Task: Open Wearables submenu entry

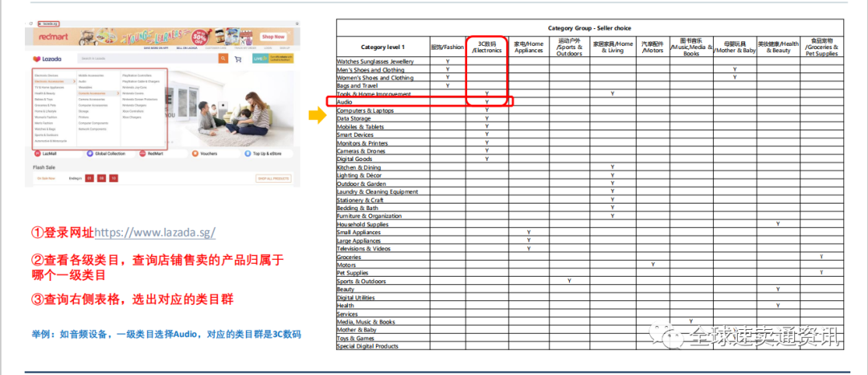Action: coord(85,88)
